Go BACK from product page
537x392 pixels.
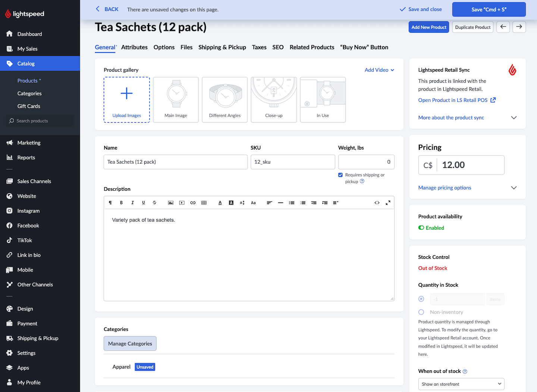[x=107, y=9]
